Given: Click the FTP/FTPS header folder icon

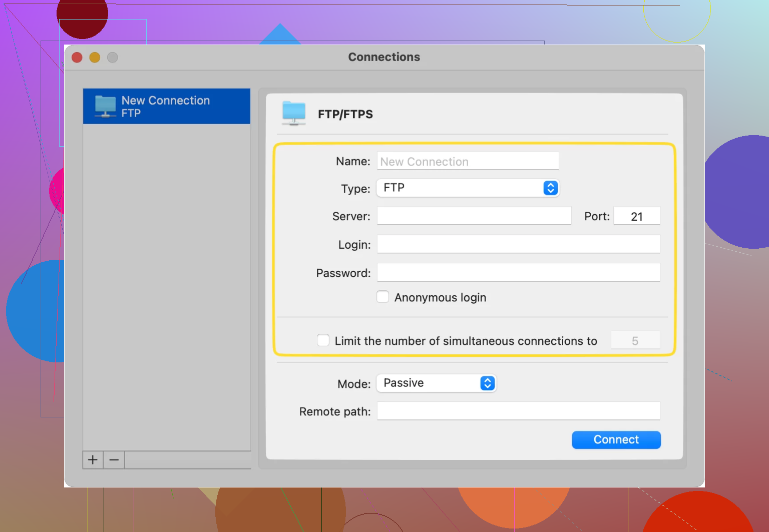Looking at the screenshot, I should 294,113.
